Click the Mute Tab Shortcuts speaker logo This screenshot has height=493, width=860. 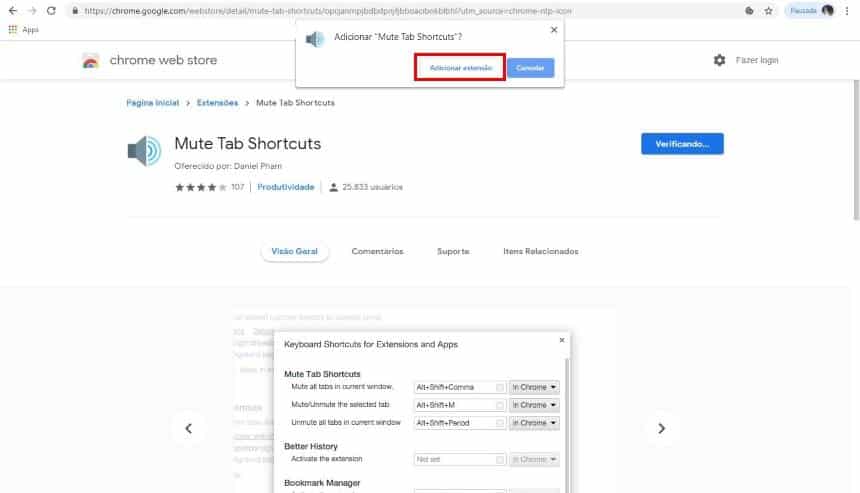point(144,150)
